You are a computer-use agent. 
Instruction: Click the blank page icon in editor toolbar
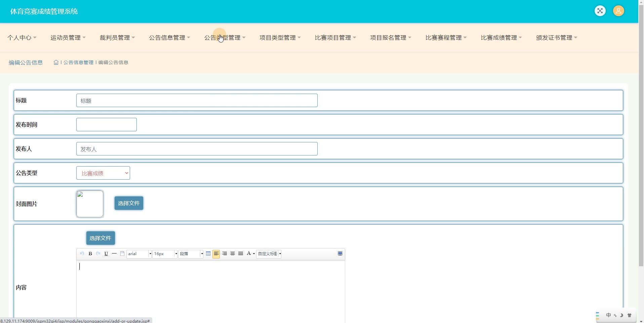122,253
